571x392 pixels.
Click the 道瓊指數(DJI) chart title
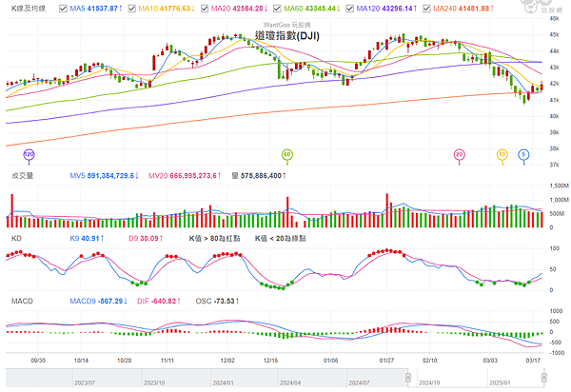[x=287, y=35]
